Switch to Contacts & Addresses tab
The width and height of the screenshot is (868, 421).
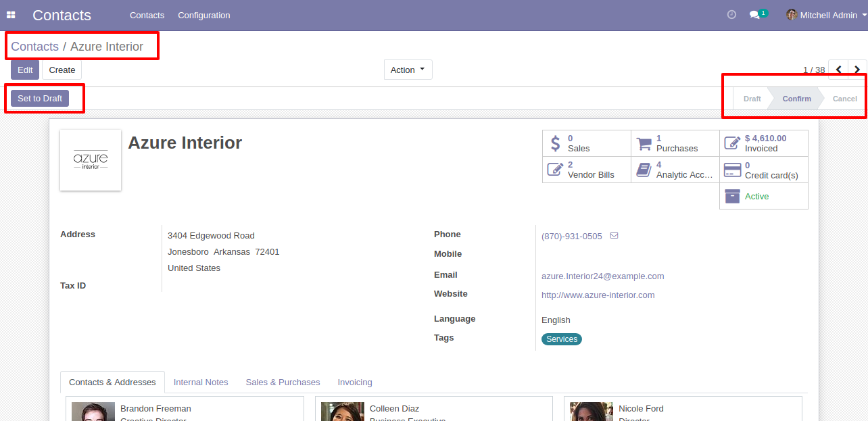coord(112,382)
